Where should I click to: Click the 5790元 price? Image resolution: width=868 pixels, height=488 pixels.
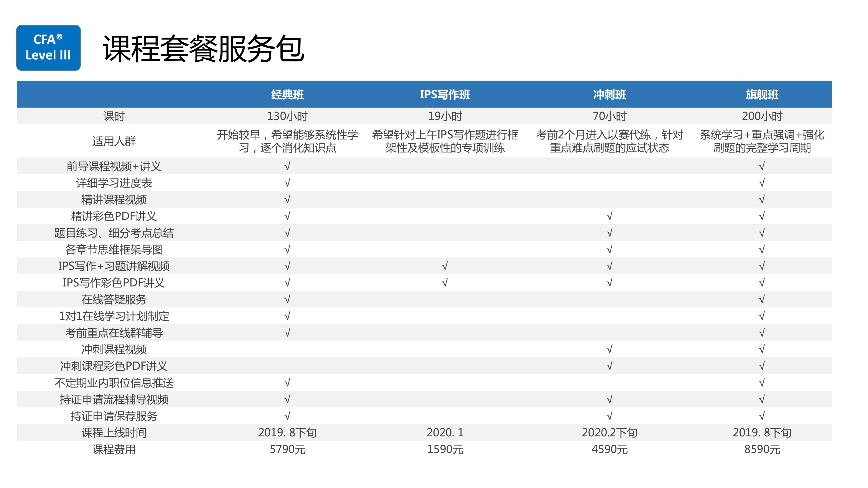pyautogui.click(x=287, y=449)
